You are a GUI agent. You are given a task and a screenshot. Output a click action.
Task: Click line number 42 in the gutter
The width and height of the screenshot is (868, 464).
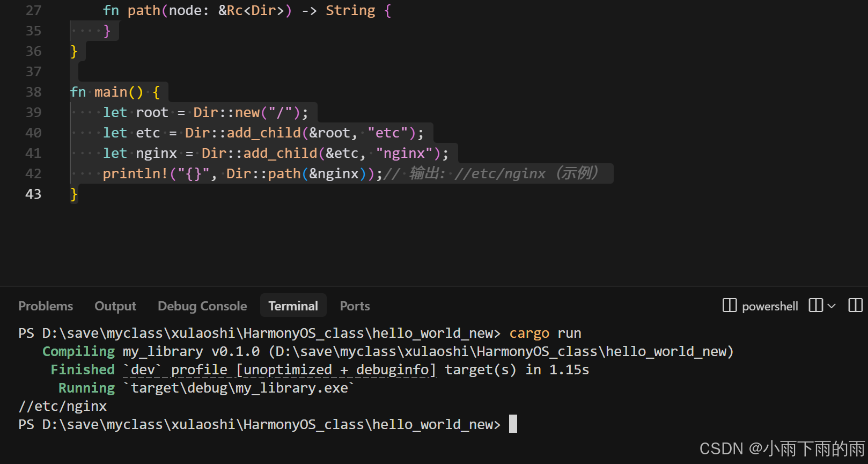click(x=33, y=173)
